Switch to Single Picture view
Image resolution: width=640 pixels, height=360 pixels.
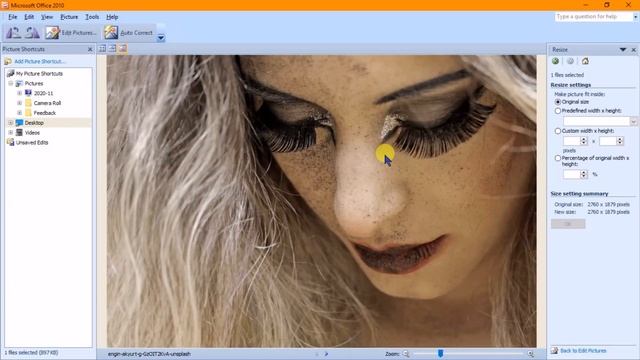tap(122, 49)
